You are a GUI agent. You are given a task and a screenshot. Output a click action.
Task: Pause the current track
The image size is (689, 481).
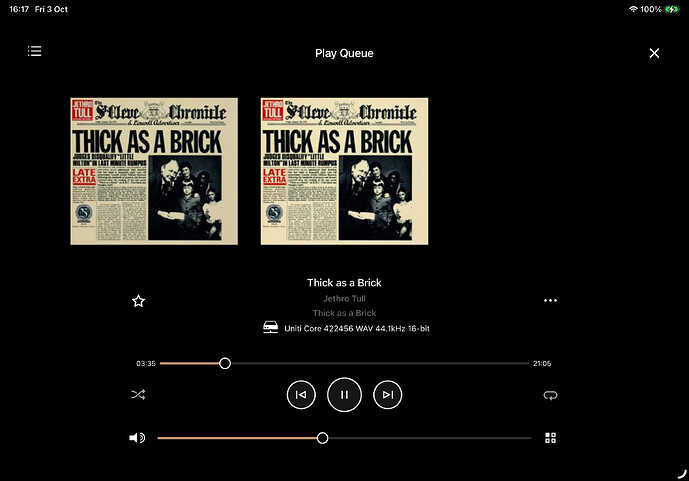click(x=344, y=394)
